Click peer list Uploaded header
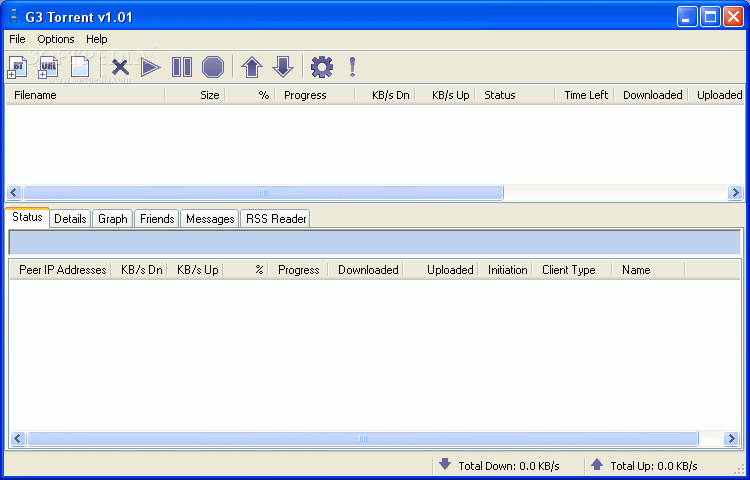The height and width of the screenshot is (480, 750). (440, 270)
